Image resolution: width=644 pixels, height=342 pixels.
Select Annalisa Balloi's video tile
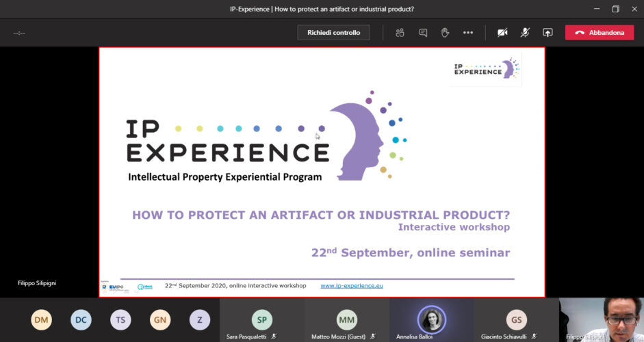pyautogui.click(x=432, y=320)
